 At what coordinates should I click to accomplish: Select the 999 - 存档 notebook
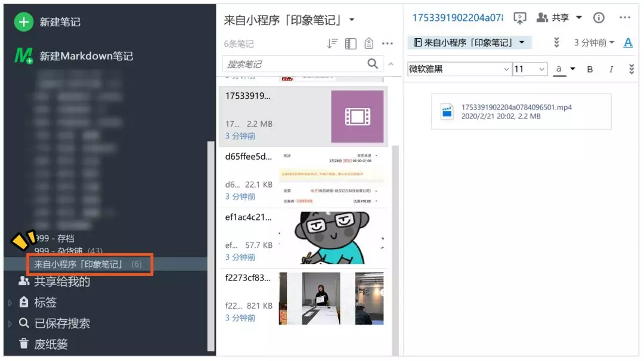(x=55, y=238)
